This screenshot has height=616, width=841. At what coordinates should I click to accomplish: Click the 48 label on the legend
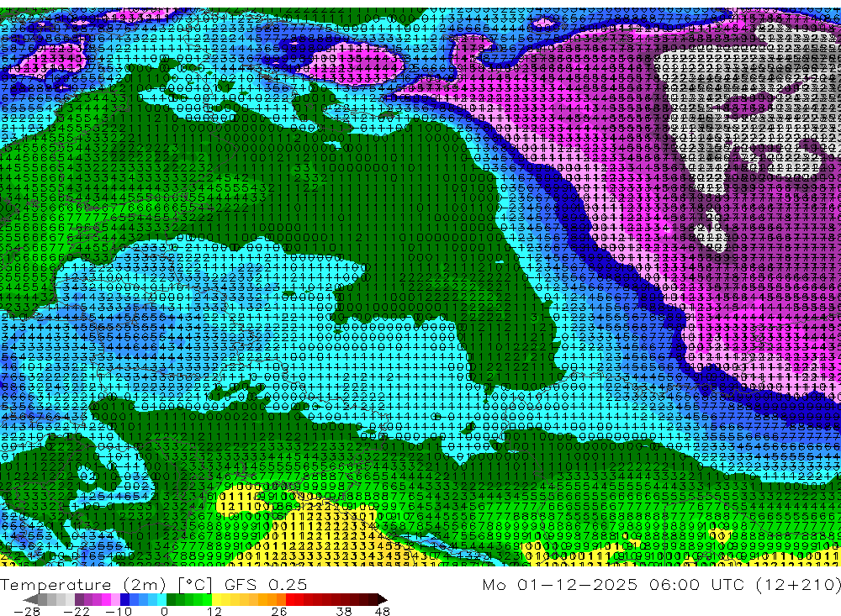coord(382,612)
